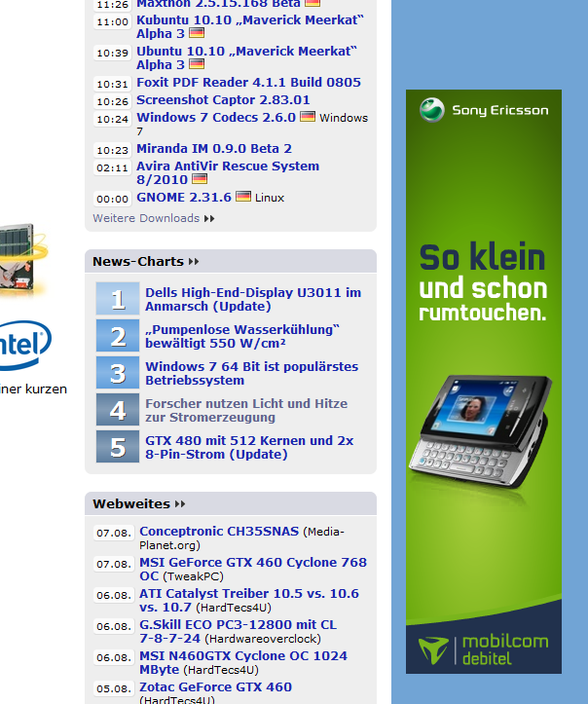Open Conceptronic CH35SNAS review link

[219, 531]
